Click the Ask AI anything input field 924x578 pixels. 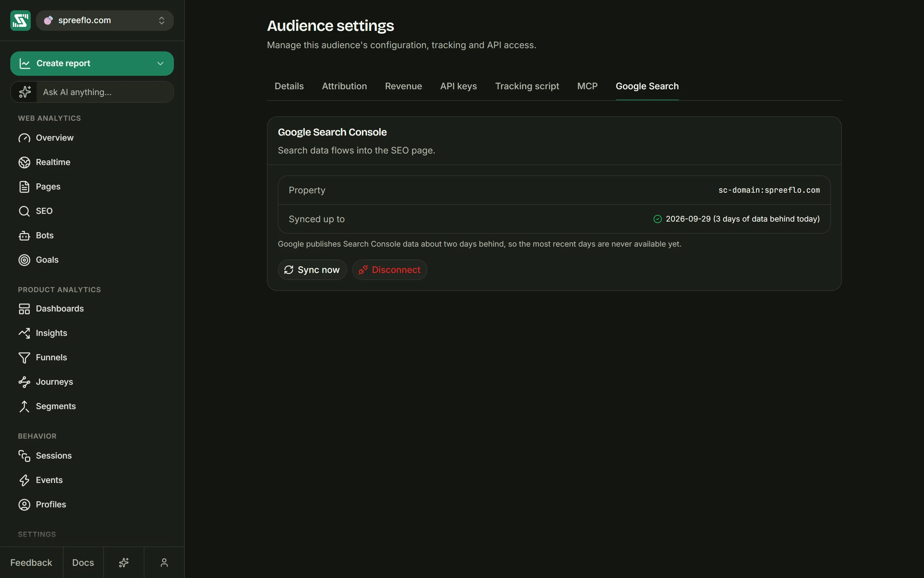coord(105,92)
